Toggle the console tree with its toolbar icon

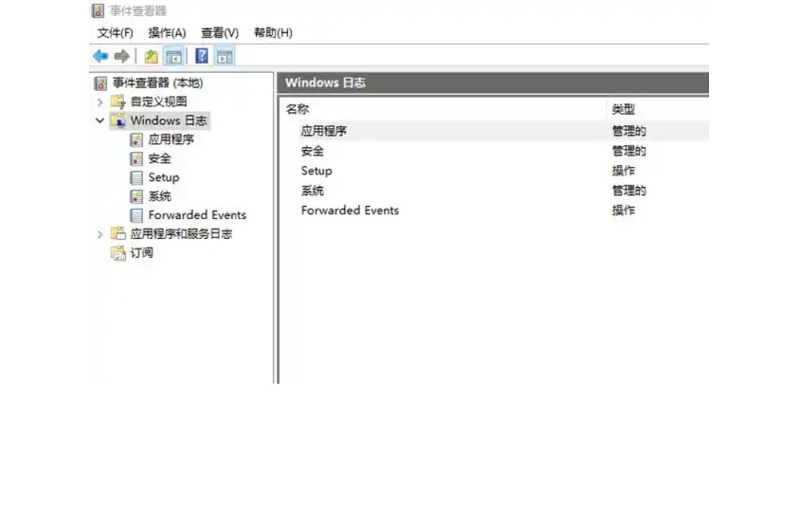click(x=173, y=55)
